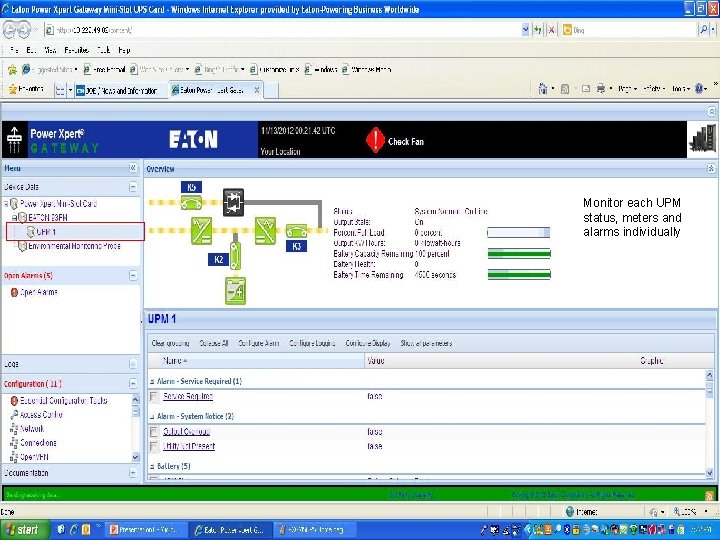The height and width of the screenshot is (540, 720).
Task: Click the K2 battery breaker icon
Action: (235, 256)
